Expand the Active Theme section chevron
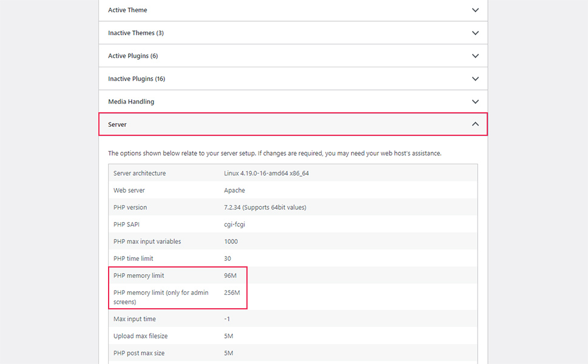The image size is (588, 364). point(475,10)
